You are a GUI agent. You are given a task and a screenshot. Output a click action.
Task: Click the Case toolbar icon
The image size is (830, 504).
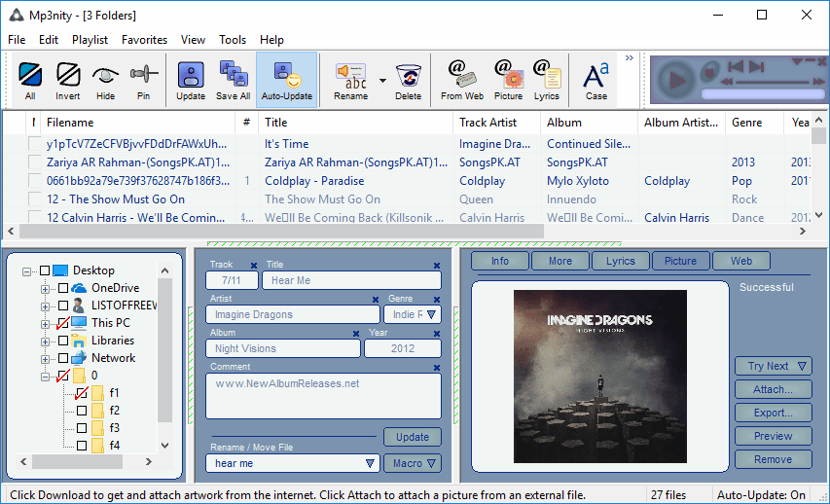tap(596, 81)
